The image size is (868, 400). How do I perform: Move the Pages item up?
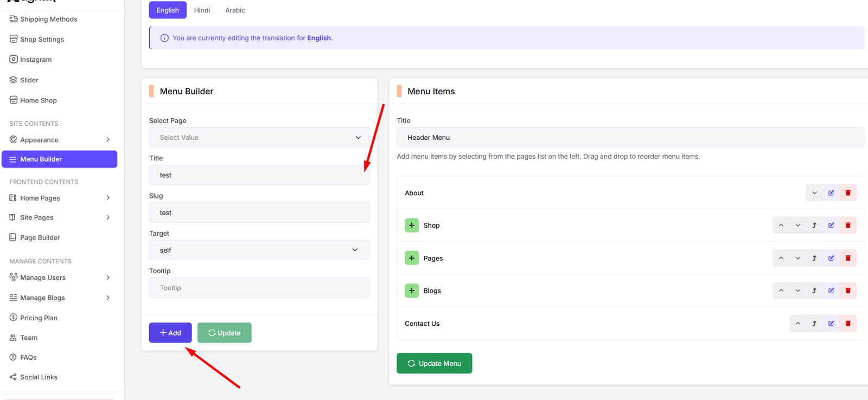(781, 259)
